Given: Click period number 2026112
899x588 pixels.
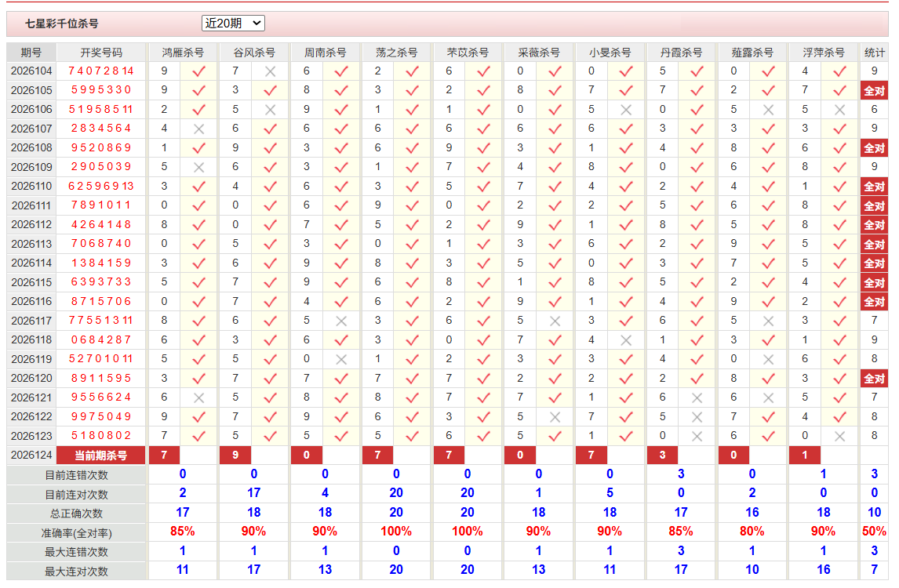Looking at the screenshot, I should [31, 225].
